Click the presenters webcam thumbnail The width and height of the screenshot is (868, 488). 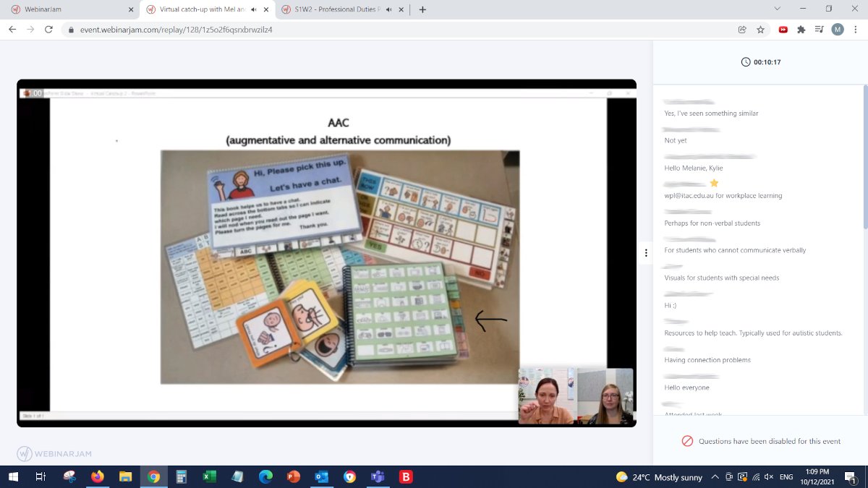pos(576,395)
